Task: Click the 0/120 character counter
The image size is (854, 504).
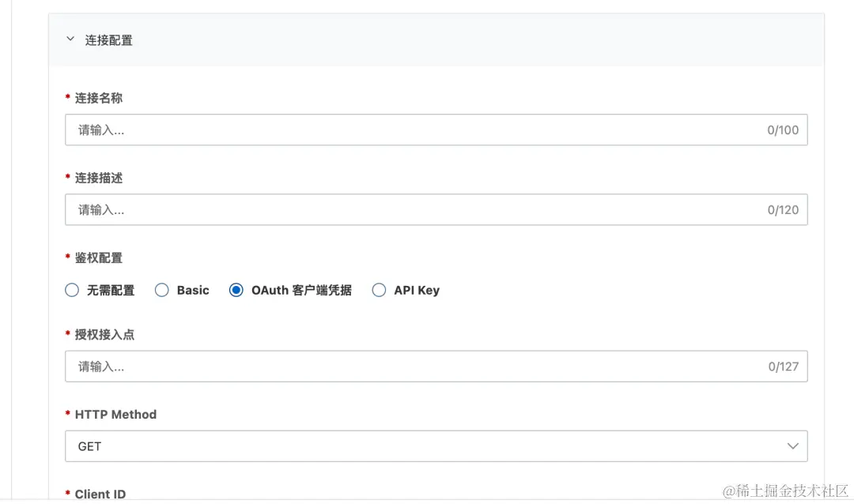Action: pos(783,210)
